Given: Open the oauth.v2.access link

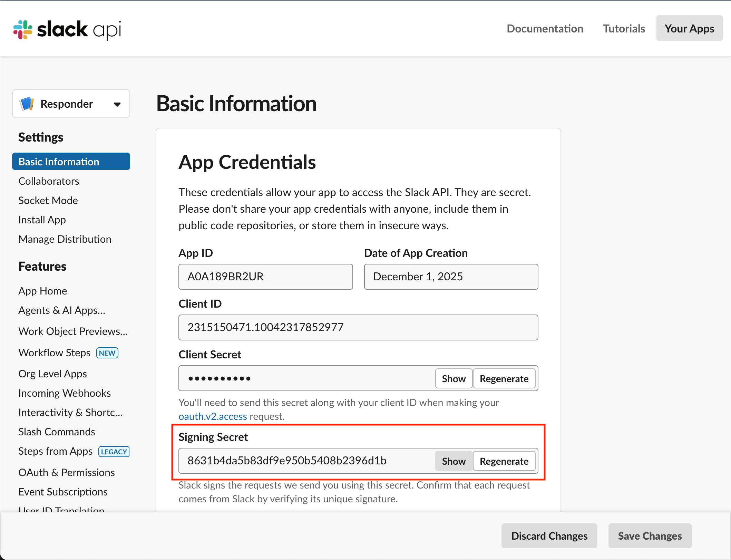Looking at the screenshot, I should point(213,416).
